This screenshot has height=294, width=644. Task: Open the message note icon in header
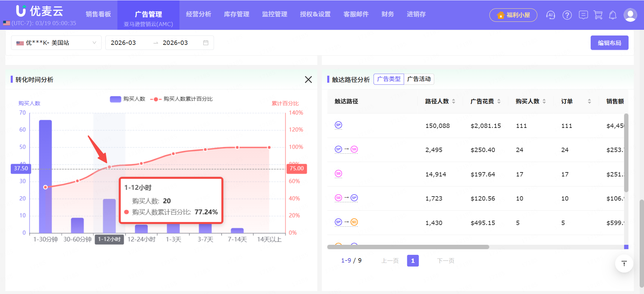pos(583,15)
